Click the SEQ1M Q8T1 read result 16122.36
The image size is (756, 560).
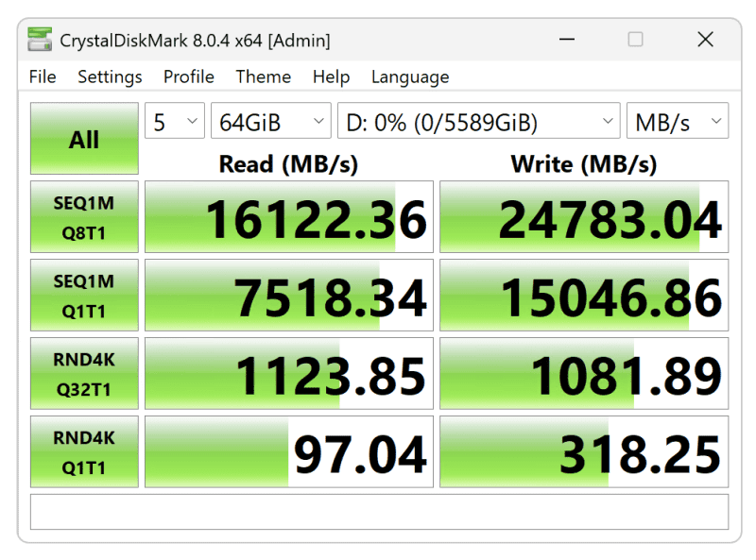(289, 219)
